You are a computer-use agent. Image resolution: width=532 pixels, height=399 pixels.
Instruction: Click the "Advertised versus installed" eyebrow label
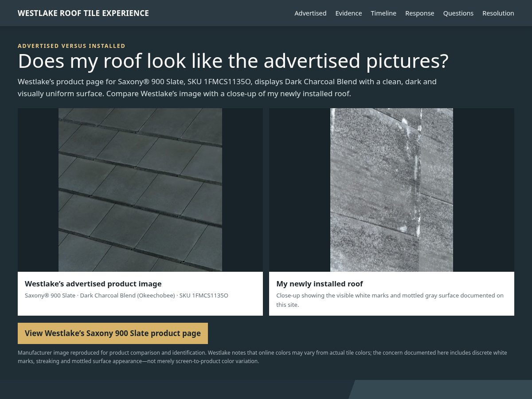(x=71, y=46)
